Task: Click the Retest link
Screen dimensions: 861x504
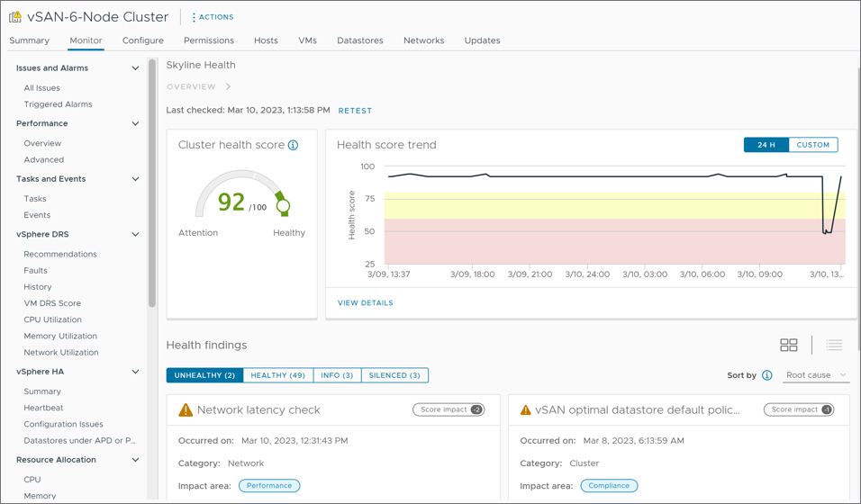Action: pos(355,111)
